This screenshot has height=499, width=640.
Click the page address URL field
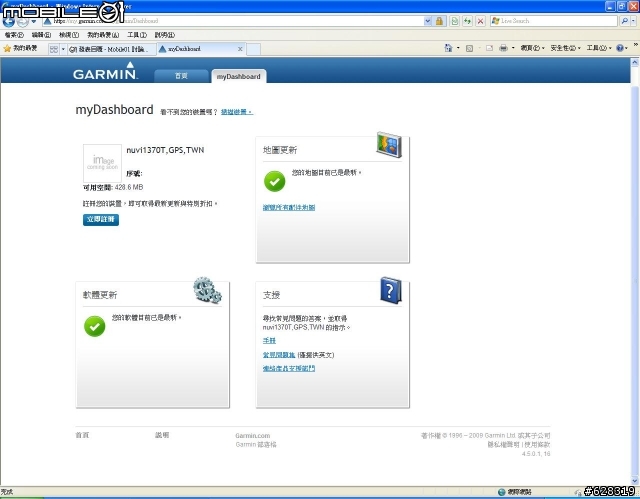(233, 21)
